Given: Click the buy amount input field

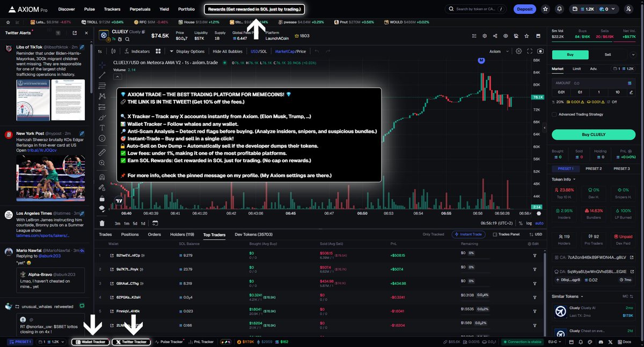Looking at the screenshot, I should (x=594, y=83).
